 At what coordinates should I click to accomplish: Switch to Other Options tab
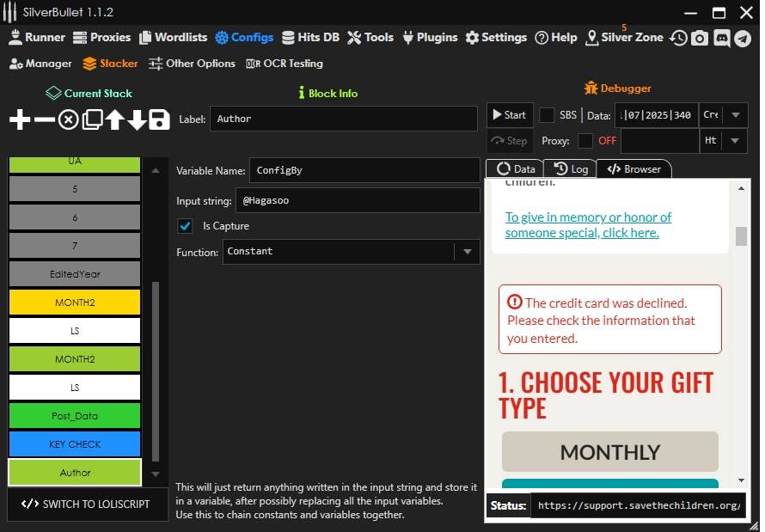[192, 64]
